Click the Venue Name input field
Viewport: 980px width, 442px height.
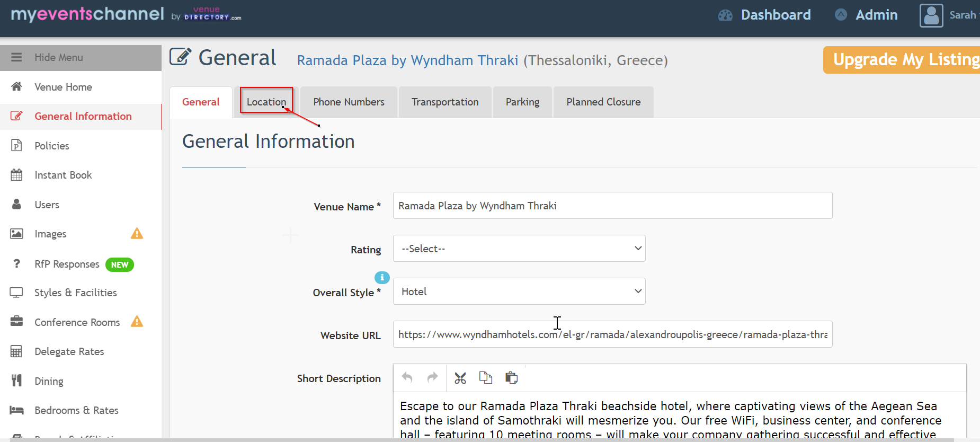pyautogui.click(x=612, y=206)
